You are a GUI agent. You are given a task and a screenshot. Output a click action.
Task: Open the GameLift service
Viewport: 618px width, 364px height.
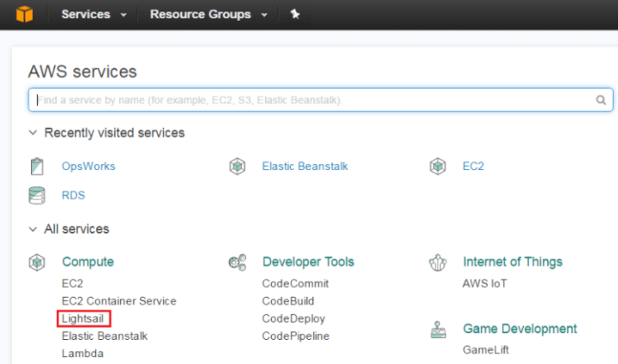click(x=486, y=350)
